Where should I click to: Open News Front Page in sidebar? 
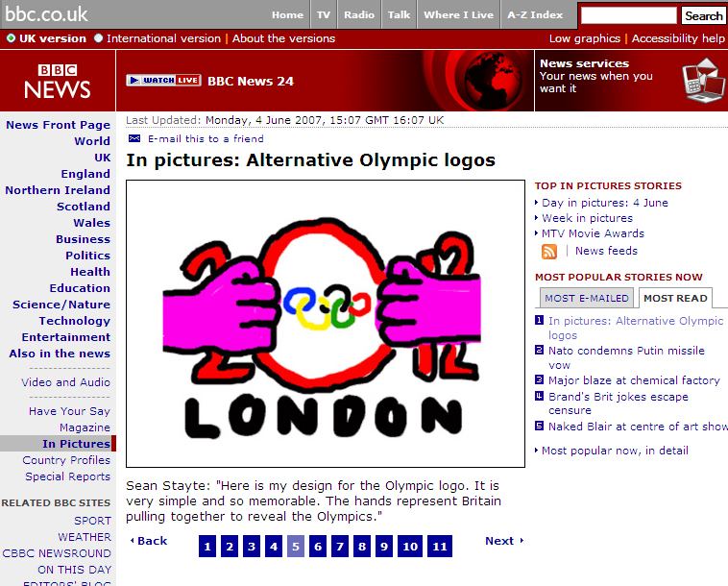coord(58,125)
